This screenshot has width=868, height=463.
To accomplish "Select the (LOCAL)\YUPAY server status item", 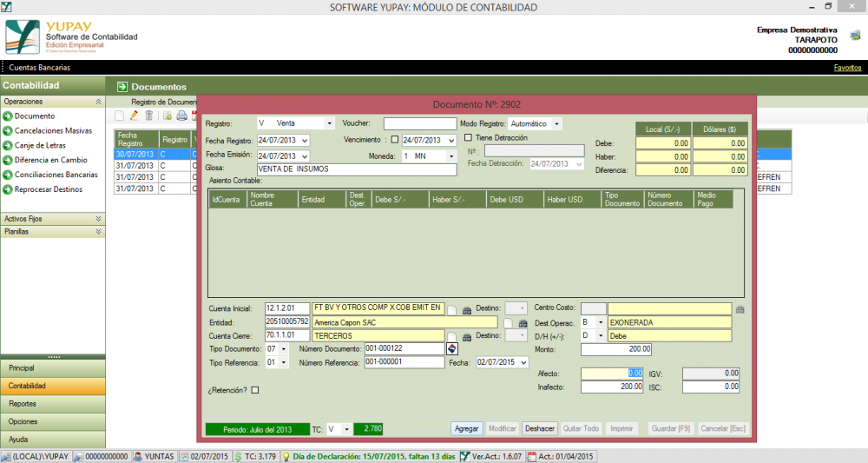I will 36,457.
